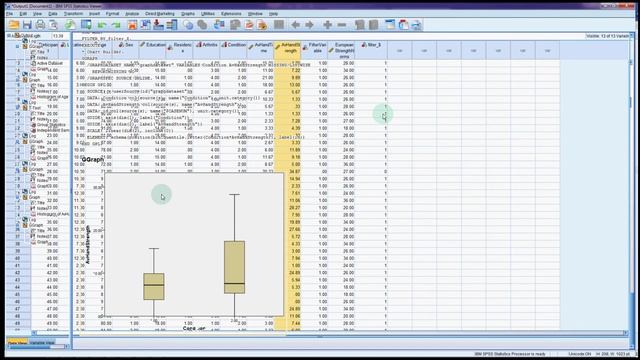
Task: Select T-Test in the outline tree
Action: point(35,108)
